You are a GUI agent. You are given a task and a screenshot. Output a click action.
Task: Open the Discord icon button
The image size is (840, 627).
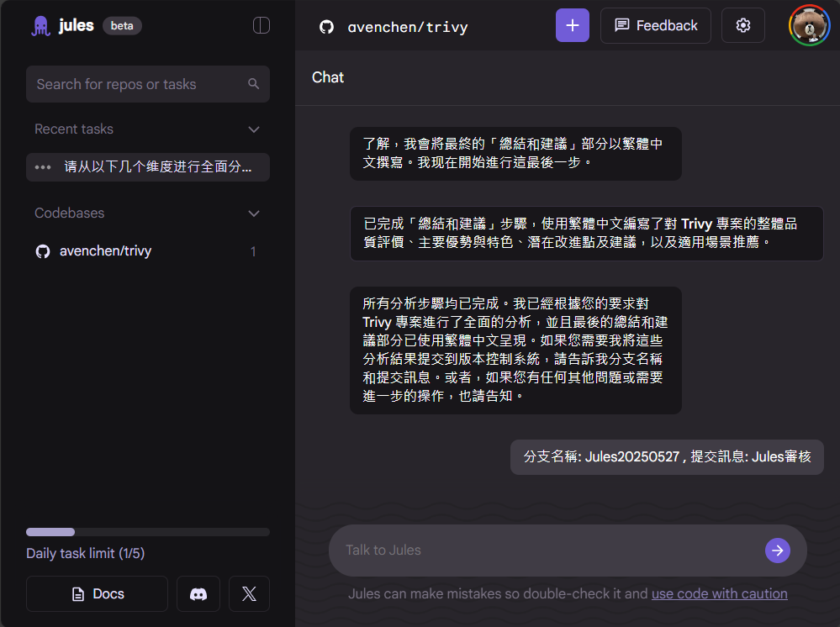[x=198, y=594]
